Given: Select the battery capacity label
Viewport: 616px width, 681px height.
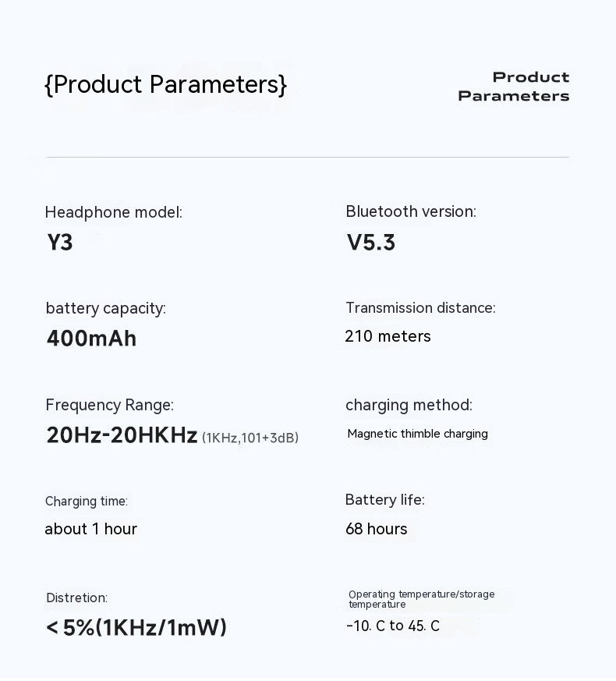Looking at the screenshot, I should click(106, 308).
